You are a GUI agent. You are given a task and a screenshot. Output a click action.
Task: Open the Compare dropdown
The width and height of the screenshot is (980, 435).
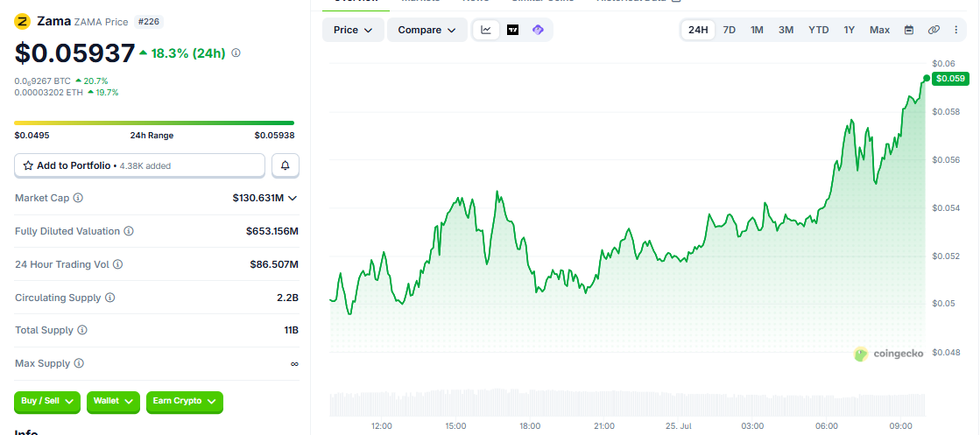pyautogui.click(x=427, y=30)
